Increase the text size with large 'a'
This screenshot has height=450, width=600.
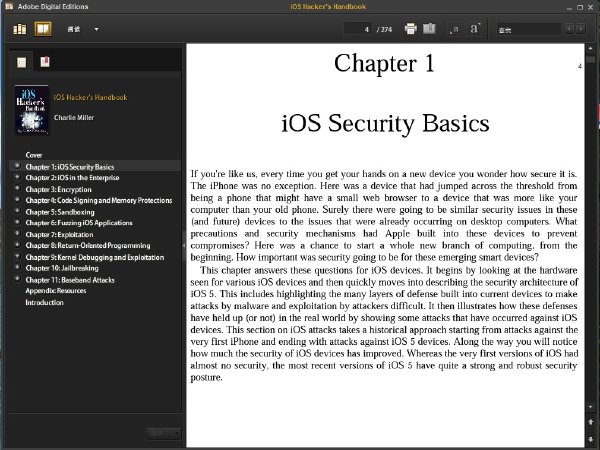[x=474, y=29]
